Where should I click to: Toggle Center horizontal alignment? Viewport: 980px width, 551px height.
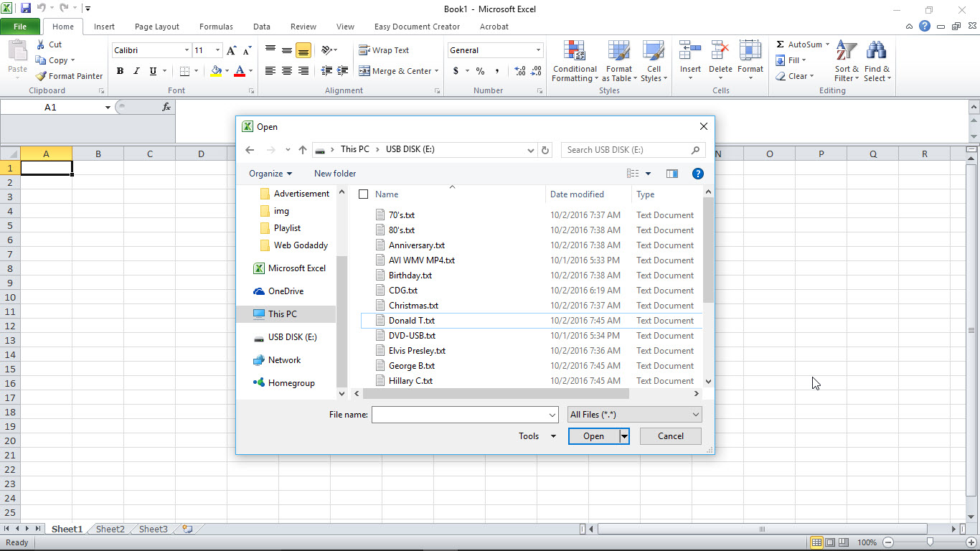287,71
